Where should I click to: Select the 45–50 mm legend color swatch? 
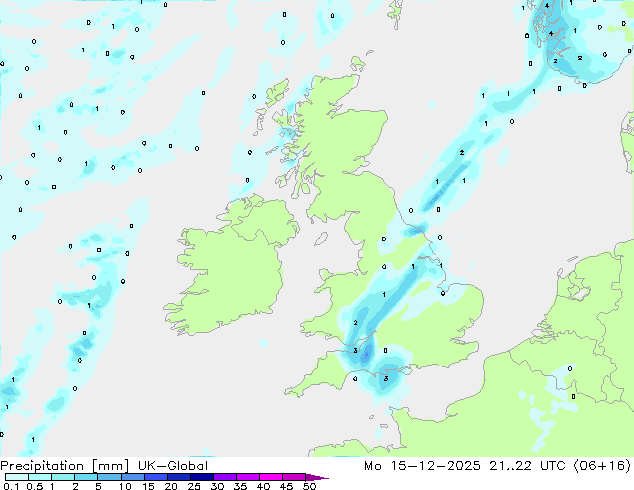click(x=294, y=477)
